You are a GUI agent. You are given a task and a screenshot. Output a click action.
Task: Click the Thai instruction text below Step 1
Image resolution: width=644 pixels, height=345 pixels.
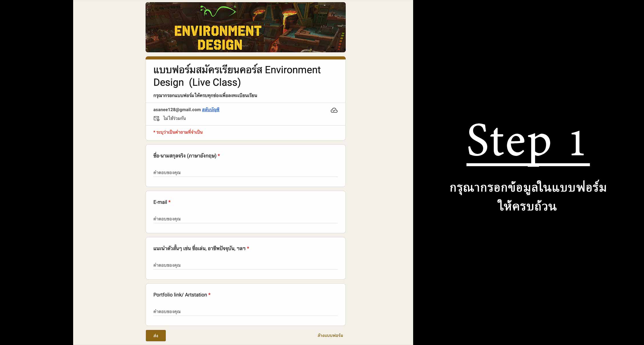[527, 197]
